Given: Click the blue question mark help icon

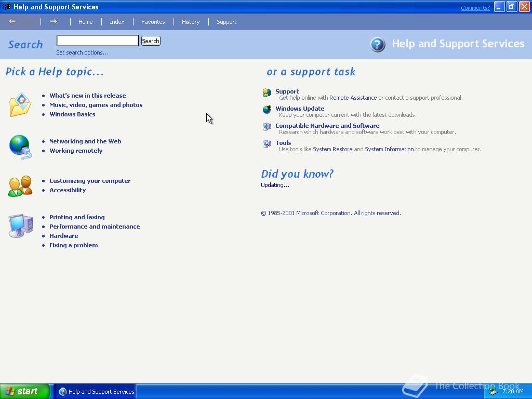Looking at the screenshot, I should point(378,45).
